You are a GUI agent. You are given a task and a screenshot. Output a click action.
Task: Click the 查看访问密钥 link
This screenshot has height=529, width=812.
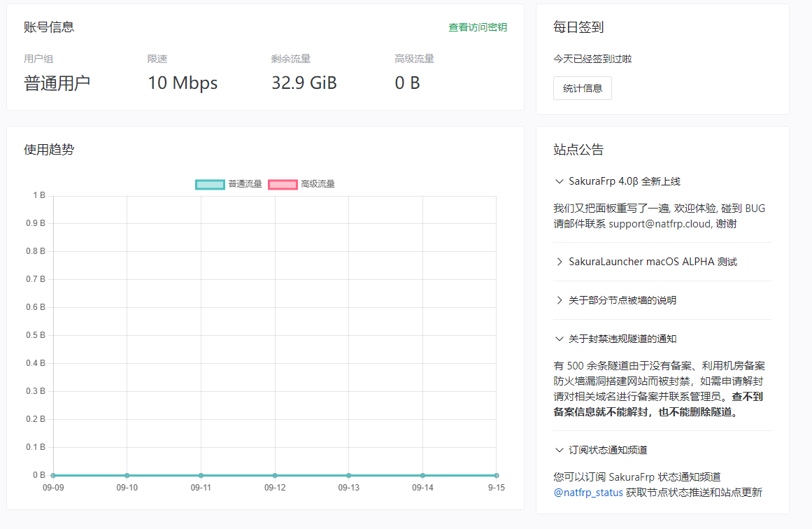pyautogui.click(x=476, y=28)
